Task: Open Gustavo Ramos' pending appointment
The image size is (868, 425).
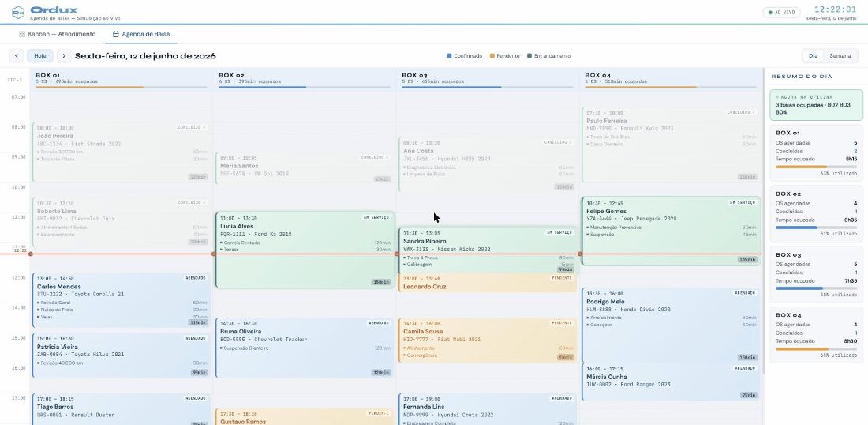Action: (304, 416)
